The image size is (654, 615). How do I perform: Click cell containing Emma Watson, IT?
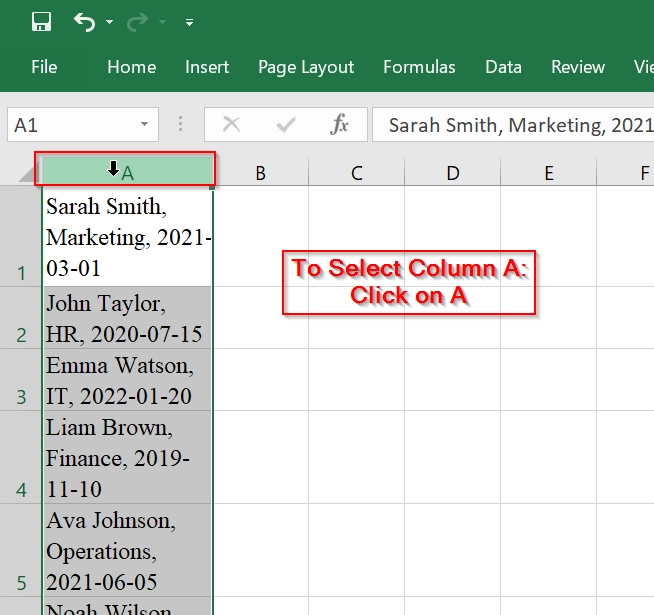click(128, 380)
